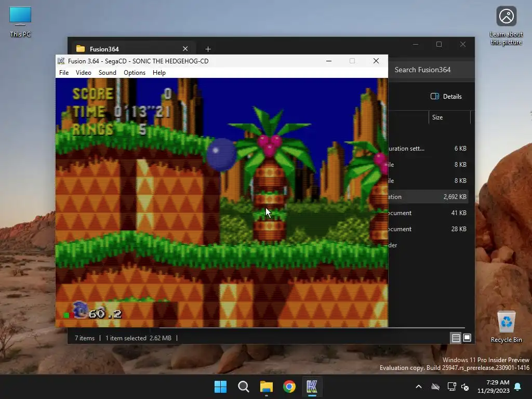Maximize the File Explorer window
The width and height of the screenshot is (532, 399).
439,45
